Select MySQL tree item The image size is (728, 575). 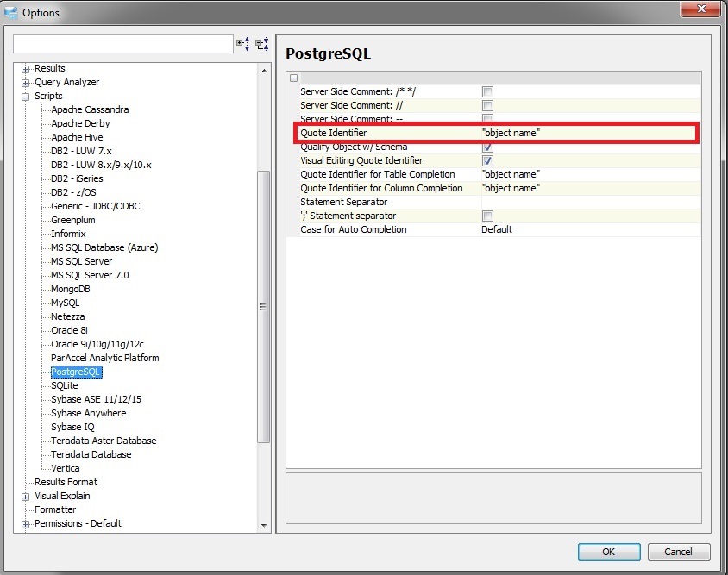click(65, 303)
